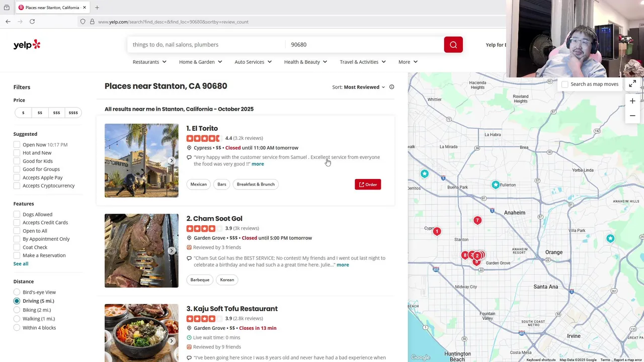Click the Google logo on the map
Image resolution: width=644 pixels, height=362 pixels.
(421, 357)
